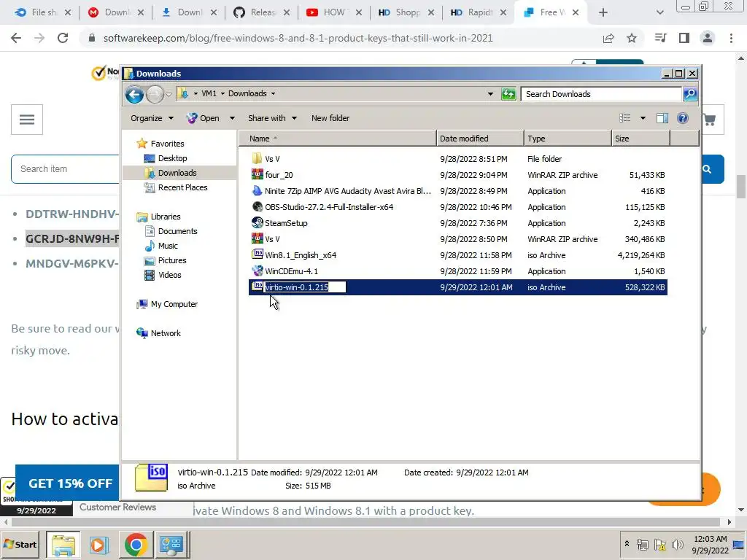This screenshot has width=747, height=560.
Task: Sort by Date modified column header
Action: (480, 139)
